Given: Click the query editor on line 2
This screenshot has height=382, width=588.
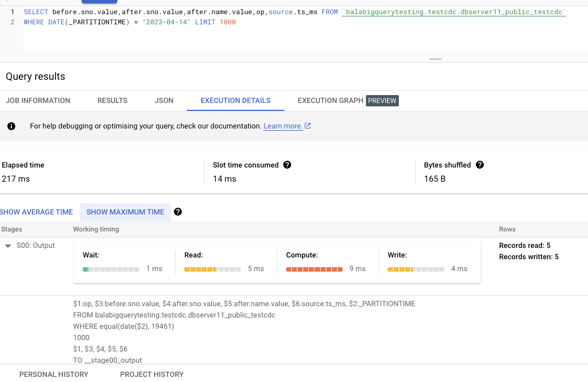Looking at the screenshot, I should (130, 22).
